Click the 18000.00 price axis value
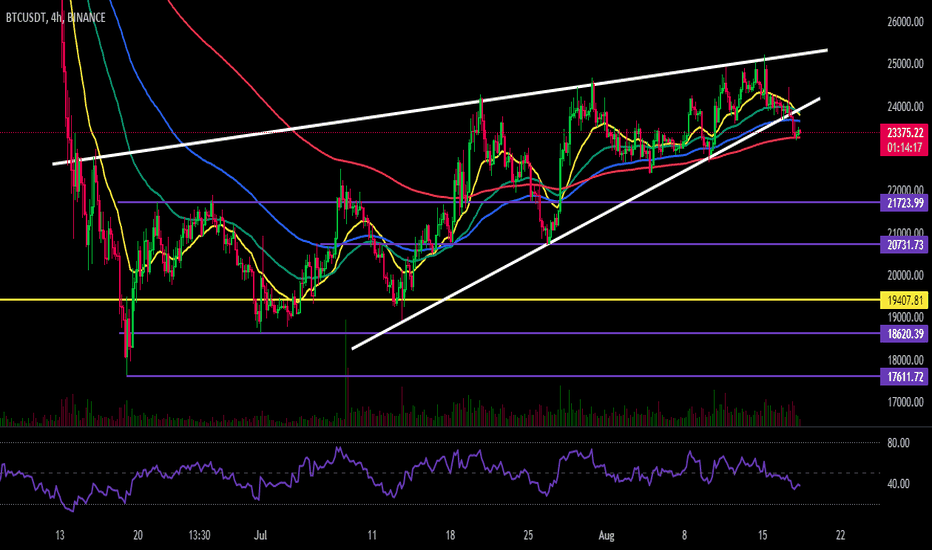 [x=905, y=360]
